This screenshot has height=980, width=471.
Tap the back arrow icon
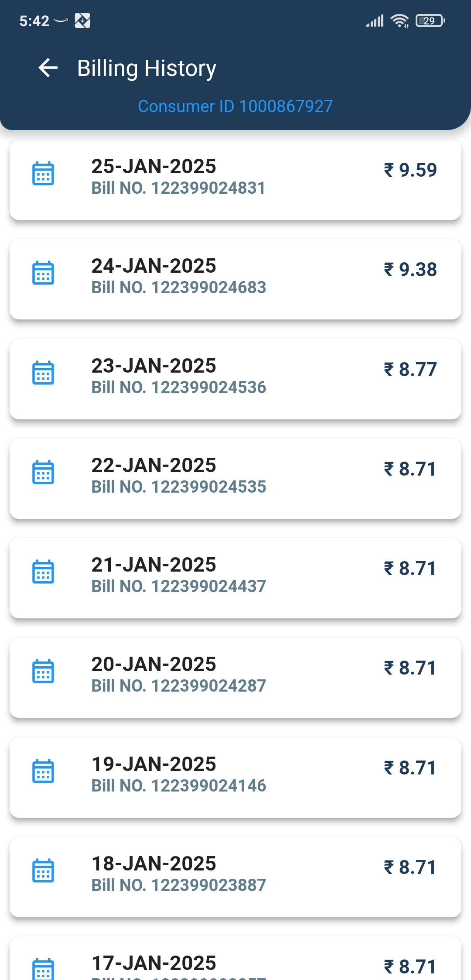click(48, 68)
